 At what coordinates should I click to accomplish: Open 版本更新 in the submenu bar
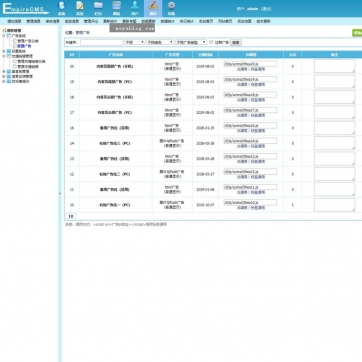[263, 21]
